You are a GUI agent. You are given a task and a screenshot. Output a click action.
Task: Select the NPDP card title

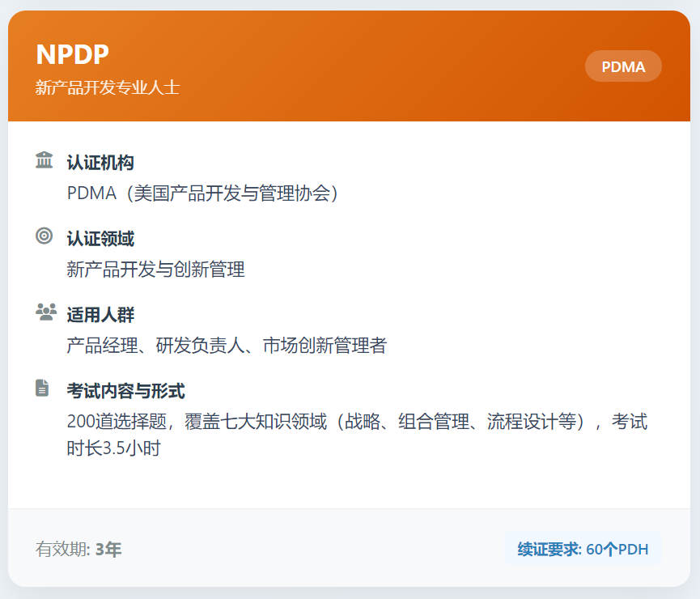[73, 54]
